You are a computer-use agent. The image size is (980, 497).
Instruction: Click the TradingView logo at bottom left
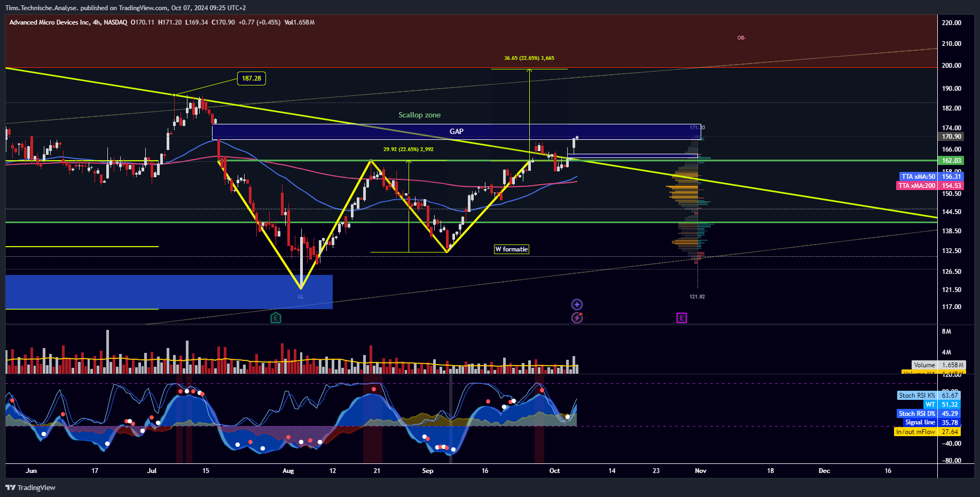[30, 487]
